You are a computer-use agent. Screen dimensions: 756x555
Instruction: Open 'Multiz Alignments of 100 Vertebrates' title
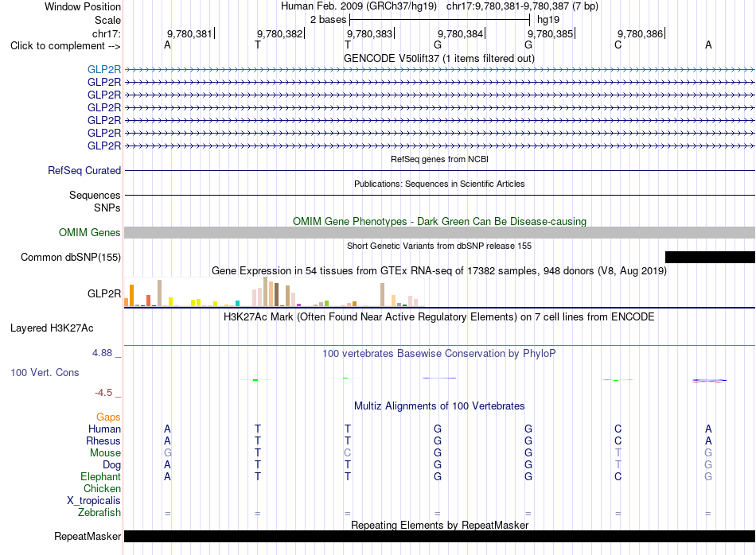pyautogui.click(x=439, y=406)
